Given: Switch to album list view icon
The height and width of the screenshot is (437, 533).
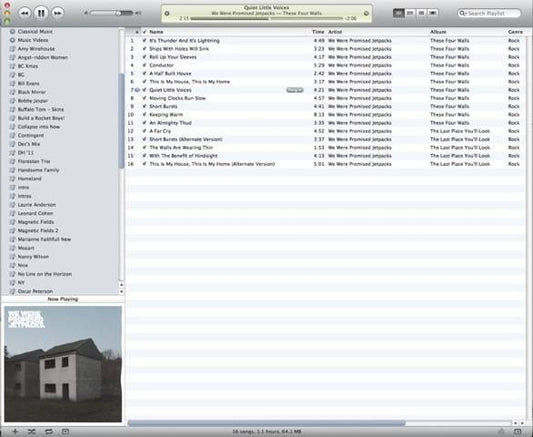Looking at the screenshot, I should tap(410, 13).
